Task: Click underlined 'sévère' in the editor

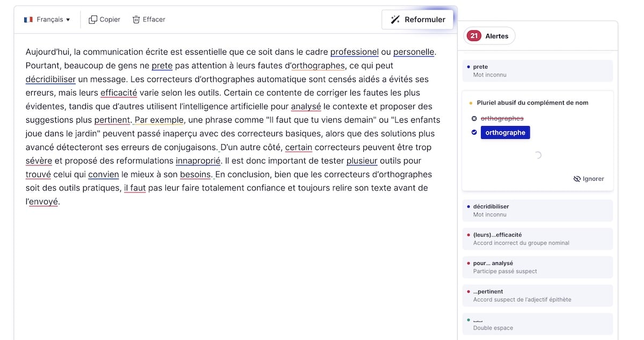Action: pos(39,161)
